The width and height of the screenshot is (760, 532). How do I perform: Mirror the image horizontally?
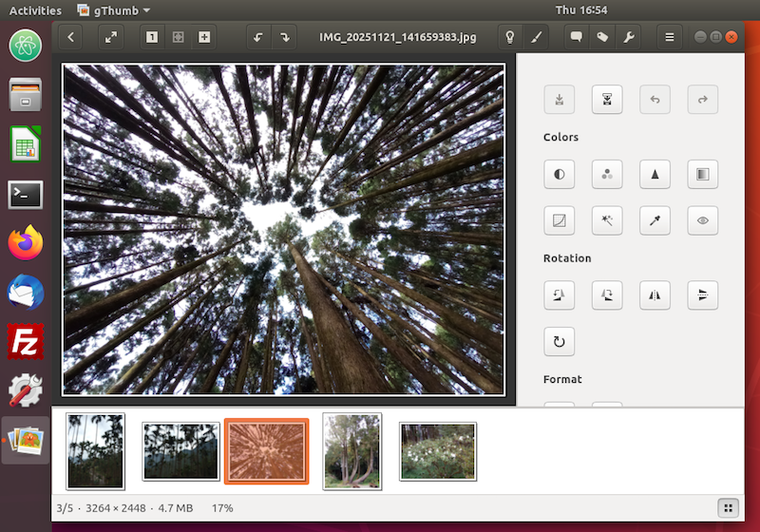point(655,295)
